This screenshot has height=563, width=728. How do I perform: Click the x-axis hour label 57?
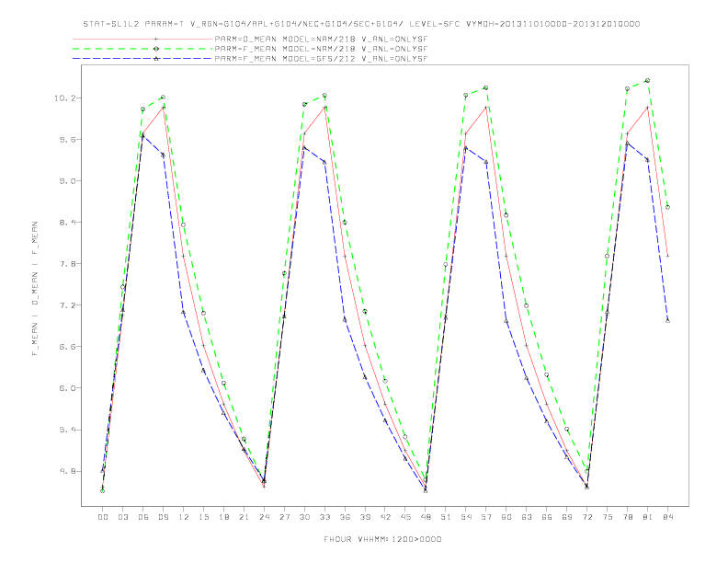pos(486,517)
